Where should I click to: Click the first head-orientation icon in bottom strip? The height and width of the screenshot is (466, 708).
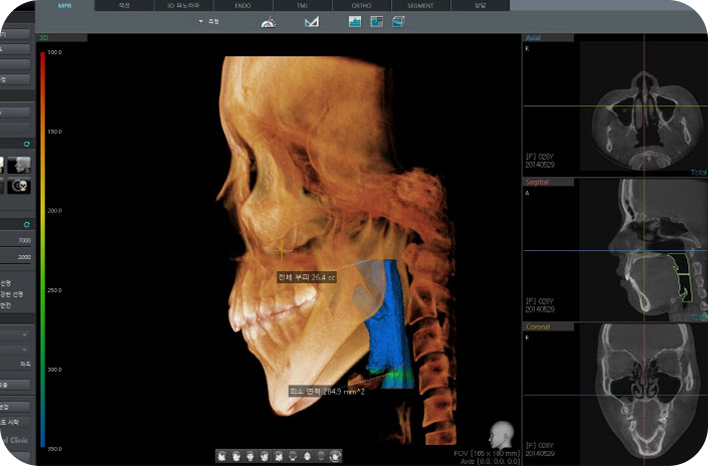point(222,456)
